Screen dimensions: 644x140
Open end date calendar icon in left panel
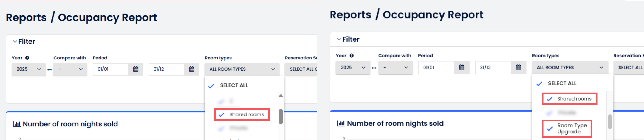click(x=192, y=69)
